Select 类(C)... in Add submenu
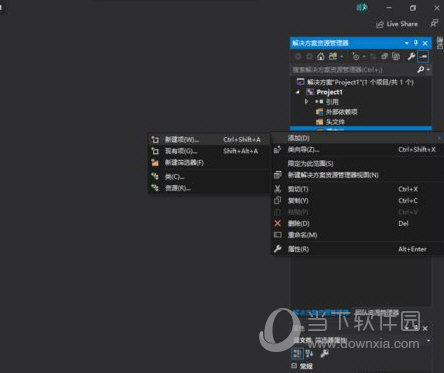This screenshot has height=373, width=444. 209,177
